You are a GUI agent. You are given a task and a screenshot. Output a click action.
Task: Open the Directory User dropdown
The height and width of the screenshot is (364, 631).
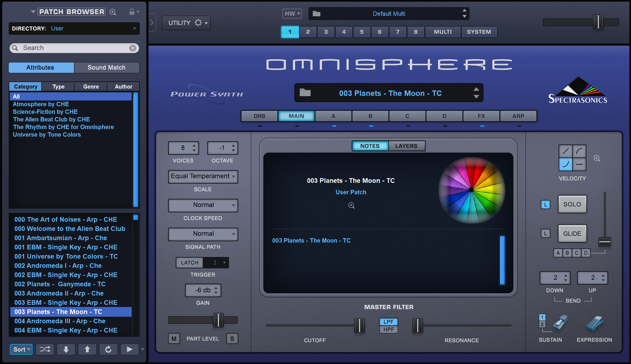pyautogui.click(x=74, y=29)
